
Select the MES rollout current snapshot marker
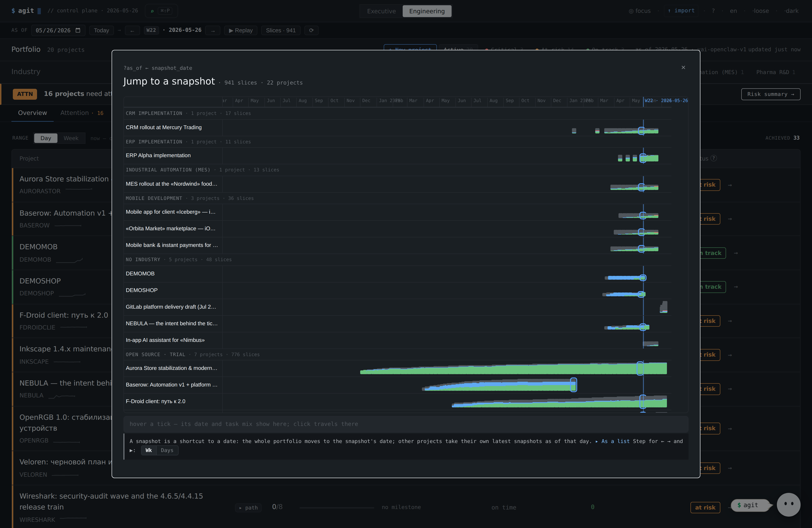(642, 187)
